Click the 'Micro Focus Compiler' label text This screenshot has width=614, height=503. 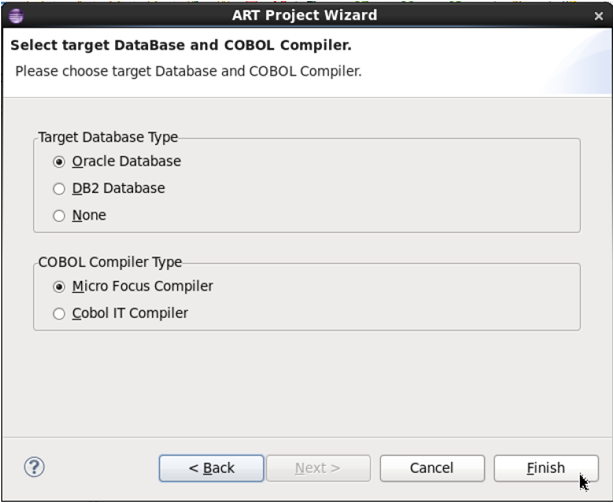point(142,286)
